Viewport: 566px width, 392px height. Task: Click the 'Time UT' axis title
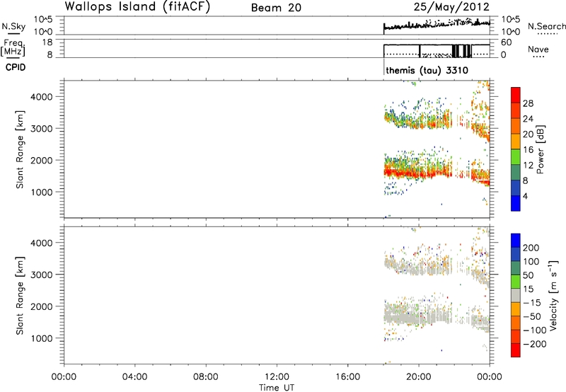click(277, 388)
